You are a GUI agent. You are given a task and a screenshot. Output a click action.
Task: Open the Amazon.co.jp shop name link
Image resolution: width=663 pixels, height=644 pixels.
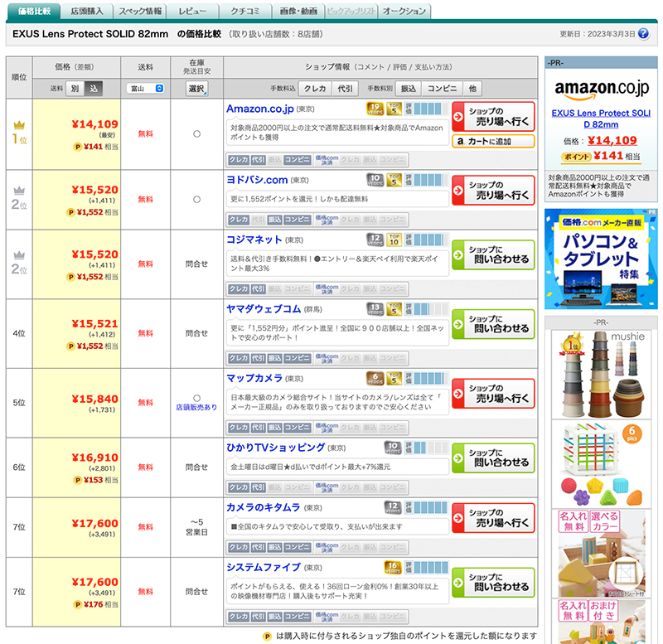pyautogui.click(x=260, y=109)
